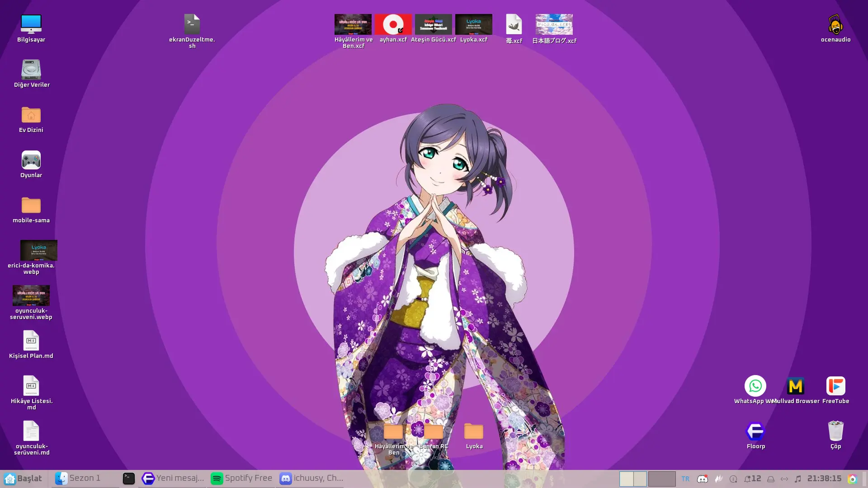Open the info circle tray icon
The height and width of the screenshot is (488, 868).
733,479
